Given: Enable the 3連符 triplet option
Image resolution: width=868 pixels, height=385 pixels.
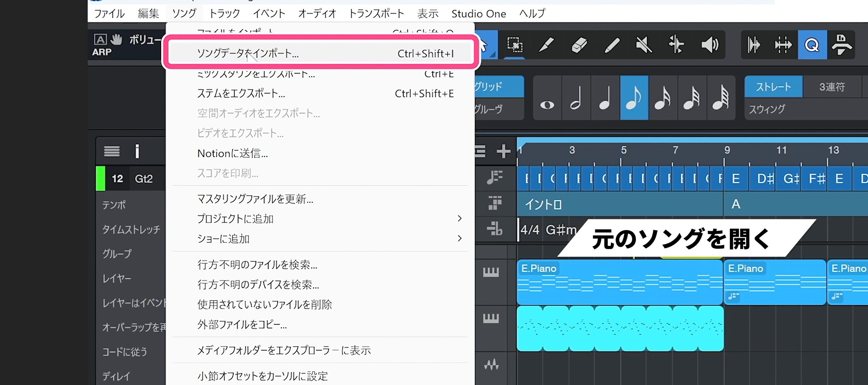Looking at the screenshot, I should click(x=832, y=87).
